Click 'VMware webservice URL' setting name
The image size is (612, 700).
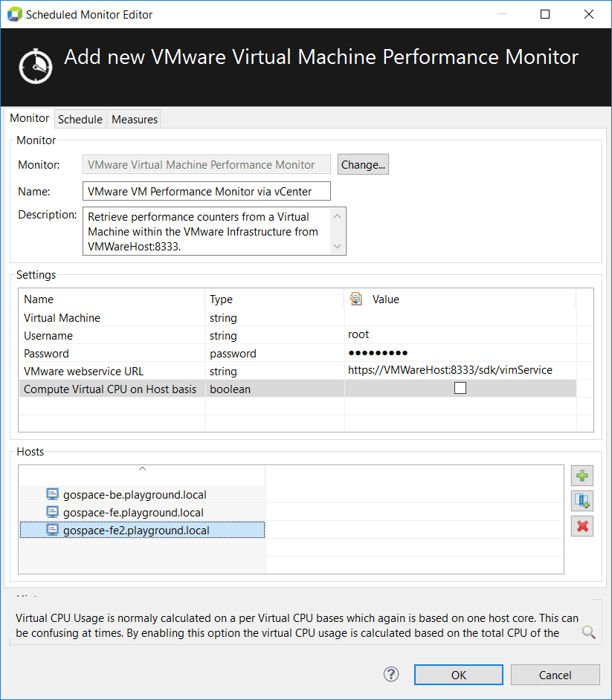[x=83, y=371]
